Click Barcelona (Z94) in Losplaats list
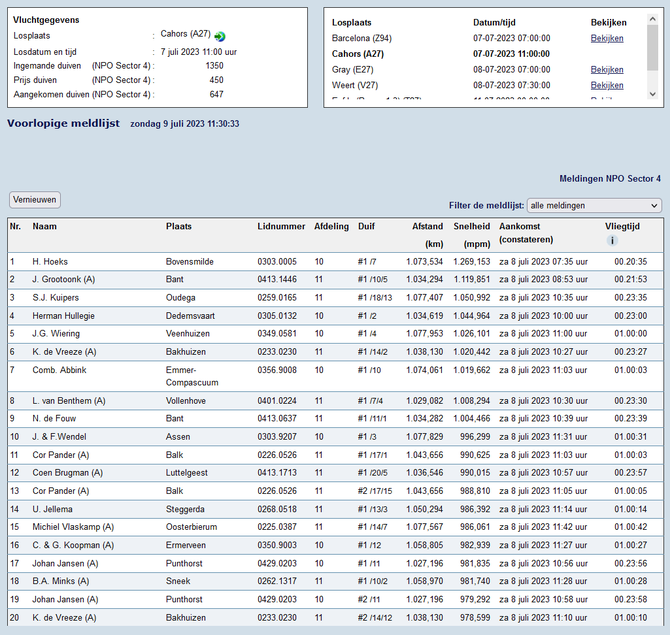Screen dimensions: 670x635 tap(361, 38)
